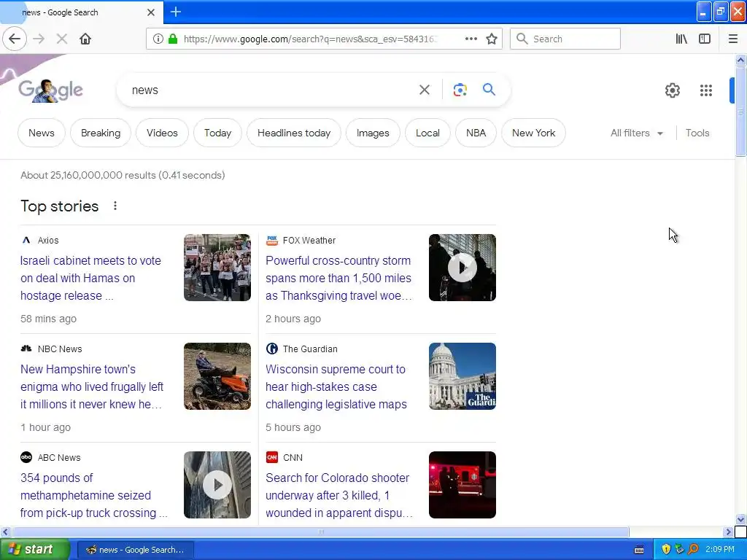This screenshot has width=747, height=560.
Task: Click the NBC News lawnmower thumbnail
Action: pos(217,376)
